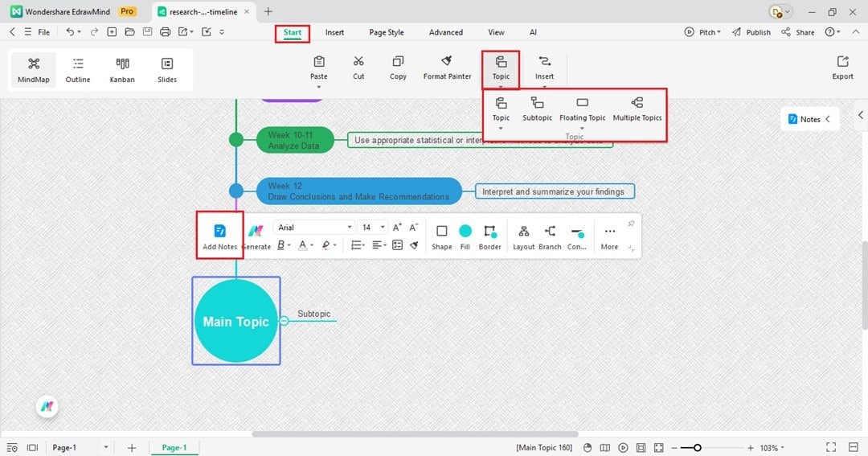Screen dimensions: 868x456
Task: Pin the floating toolbar
Action: pos(631,224)
